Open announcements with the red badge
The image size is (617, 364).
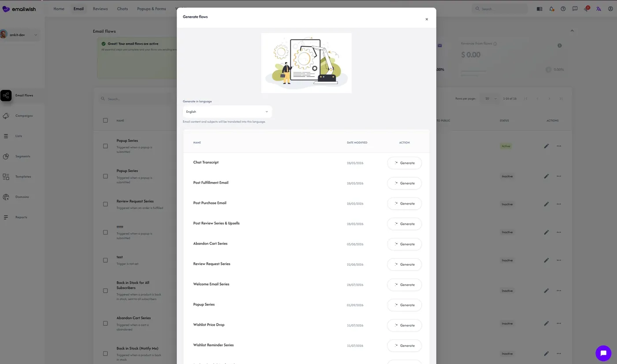tap(587, 9)
